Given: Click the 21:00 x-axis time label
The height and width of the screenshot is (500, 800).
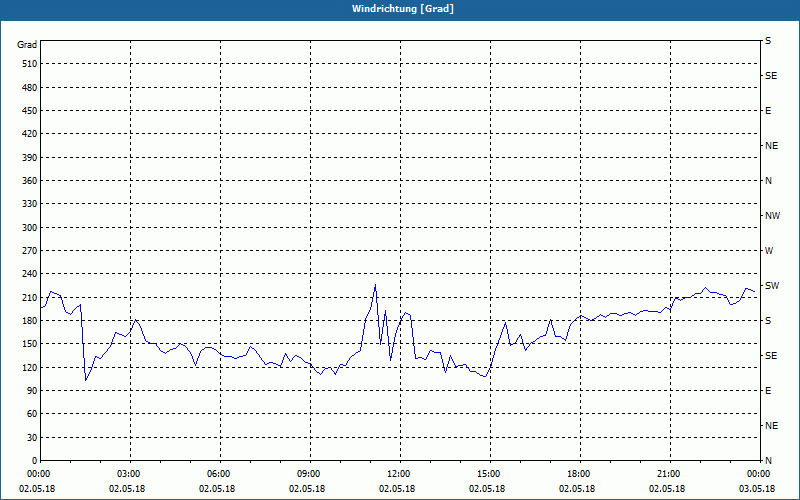Looking at the screenshot, I should tap(670, 474).
